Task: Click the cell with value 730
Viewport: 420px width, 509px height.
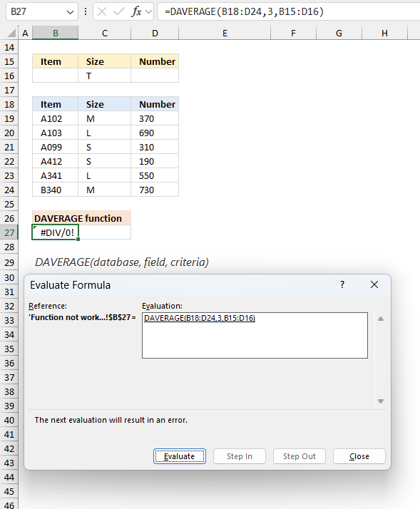Action: point(155,190)
